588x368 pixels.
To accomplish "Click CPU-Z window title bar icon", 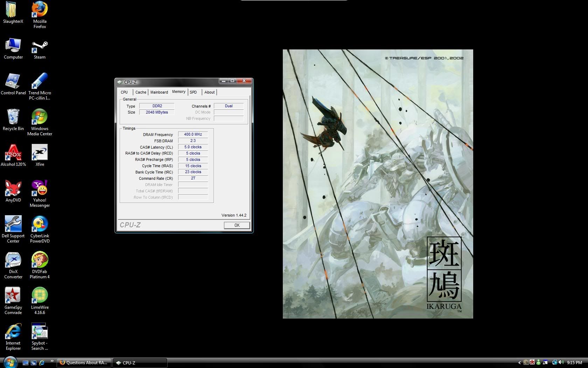I will pos(120,82).
